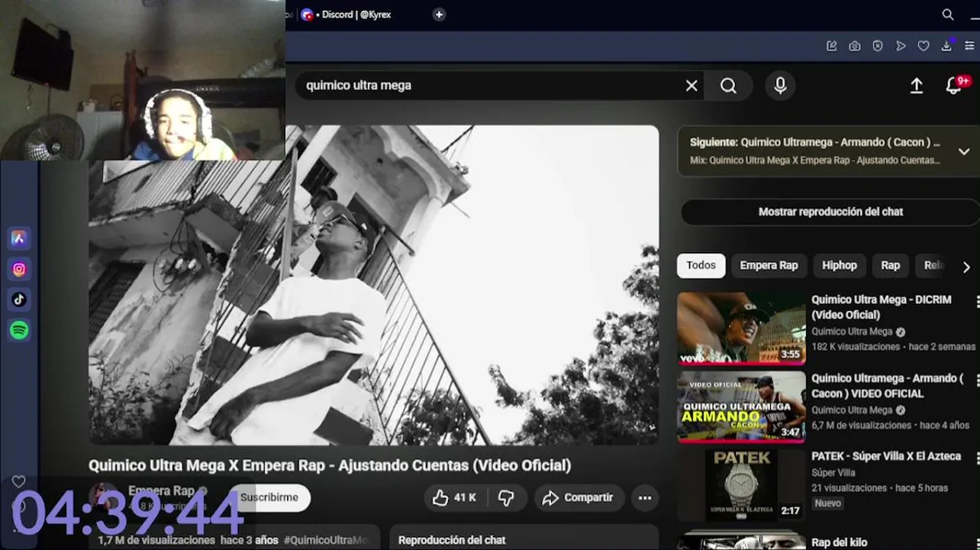Click the 182 K visualizaciones text
The width and height of the screenshot is (980, 550).
pyautogui.click(x=856, y=347)
